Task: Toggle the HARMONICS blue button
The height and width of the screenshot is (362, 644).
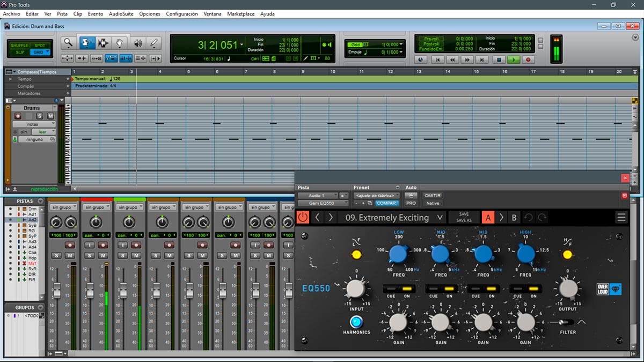Action: 356,322
